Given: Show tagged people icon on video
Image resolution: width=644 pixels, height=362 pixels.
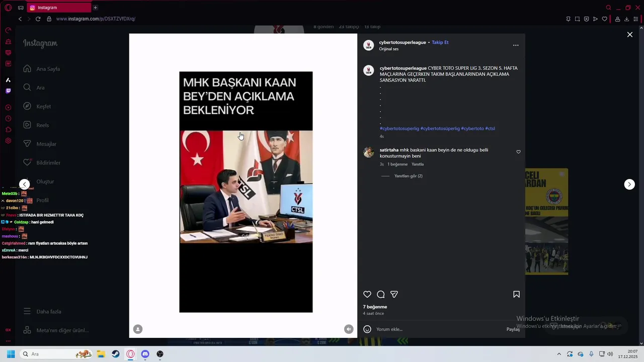Looking at the screenshot, I should [138, 329].
